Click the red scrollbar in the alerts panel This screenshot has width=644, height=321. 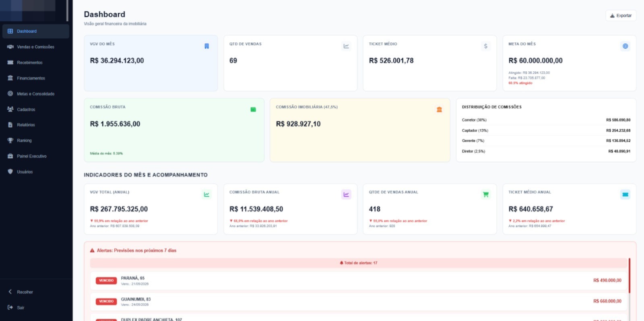(629, 276)
